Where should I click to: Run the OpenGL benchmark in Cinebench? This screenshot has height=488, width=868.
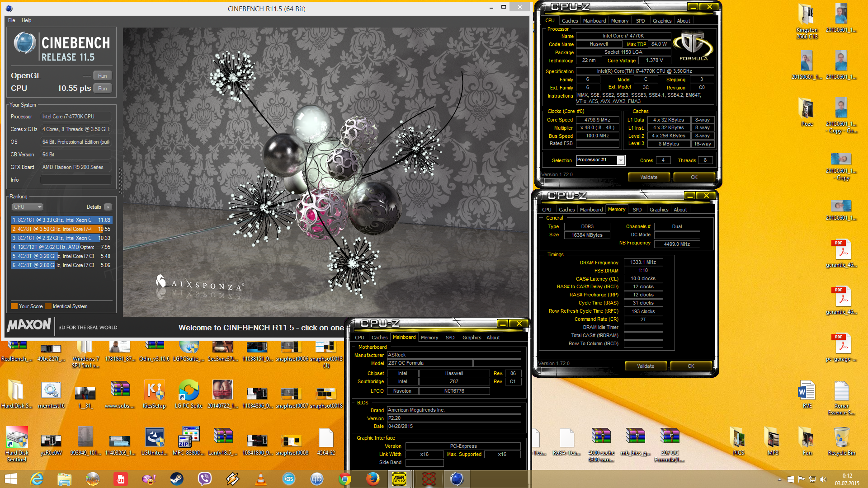[103, 76]
